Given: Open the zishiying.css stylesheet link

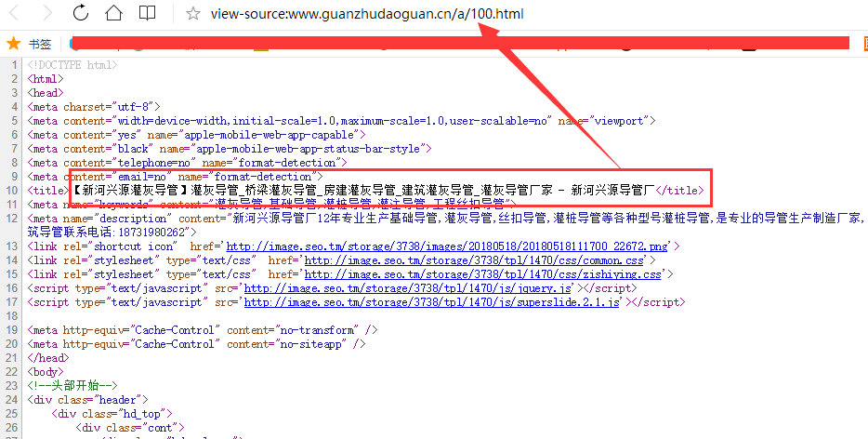Looking at the screenshot, I should click(x=483, y=273).
